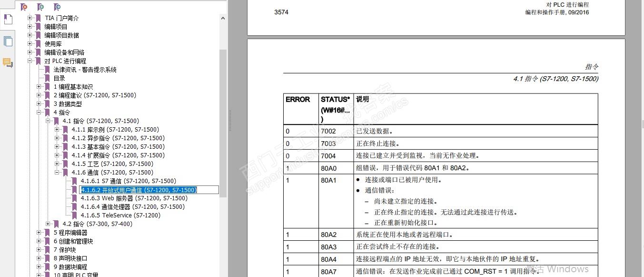The image size is (644, 277).
Task: Click status code 80A2 in table
Action: [328, 235]
